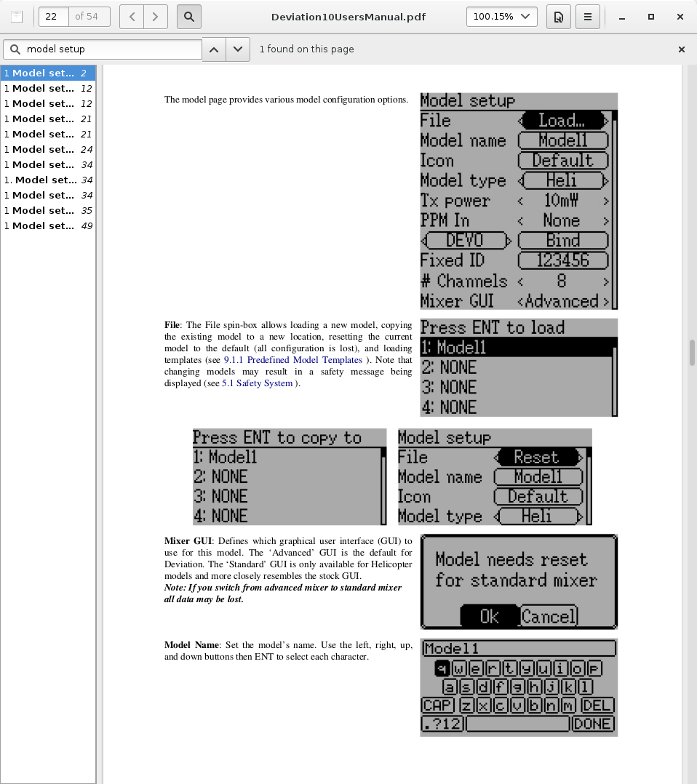Toggle the sidebar thumbnail panel icon
The height and width of the screenshot is (784, 697).
click(x=17, y=17)
